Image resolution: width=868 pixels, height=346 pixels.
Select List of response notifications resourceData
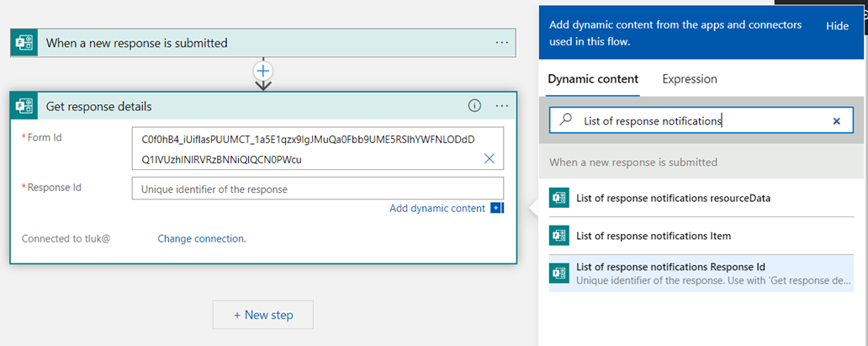(673, 199)
